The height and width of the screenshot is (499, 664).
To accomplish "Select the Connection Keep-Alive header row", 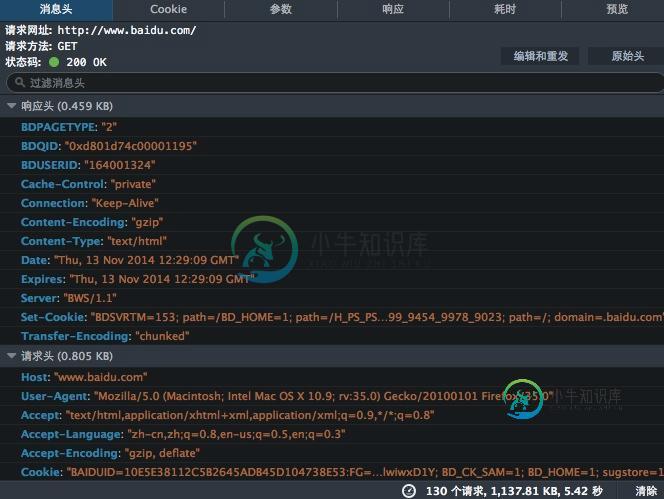I will tap(332, 203).
